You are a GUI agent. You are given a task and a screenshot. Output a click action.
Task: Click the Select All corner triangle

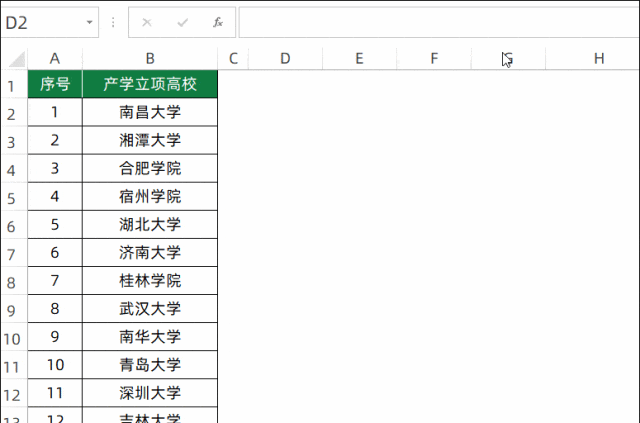point(16,60)
